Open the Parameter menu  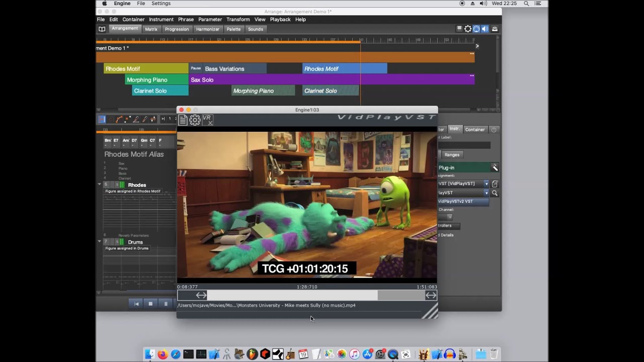210,20
